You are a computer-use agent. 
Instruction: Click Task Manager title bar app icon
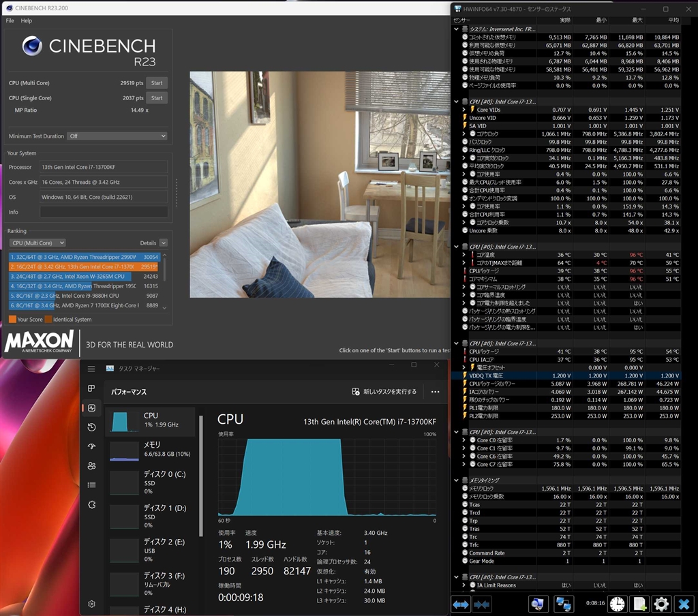(110, 369)
